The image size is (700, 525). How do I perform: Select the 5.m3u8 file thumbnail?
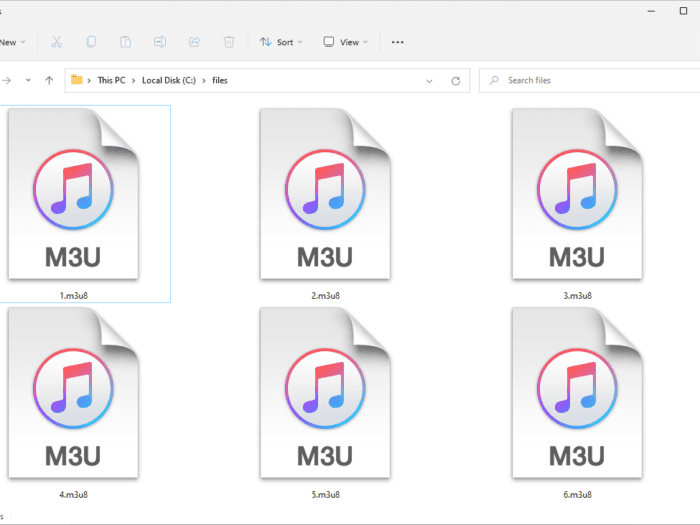point(325,395)
